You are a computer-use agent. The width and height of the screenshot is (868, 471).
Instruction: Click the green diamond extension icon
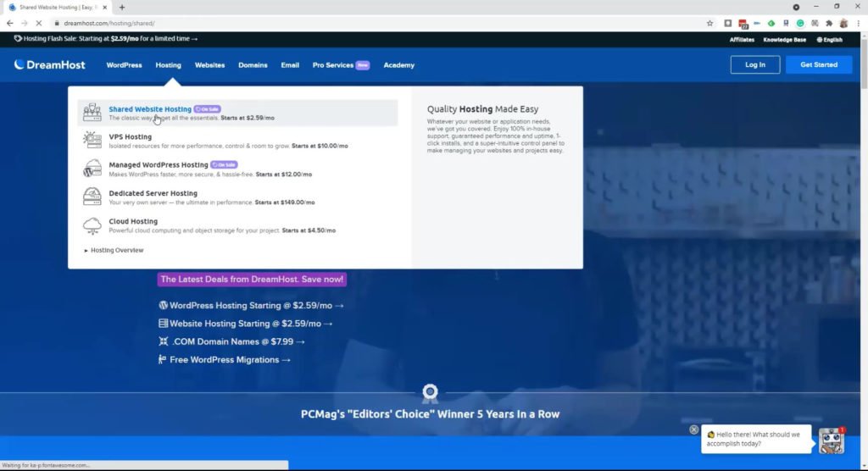(771, 23)
